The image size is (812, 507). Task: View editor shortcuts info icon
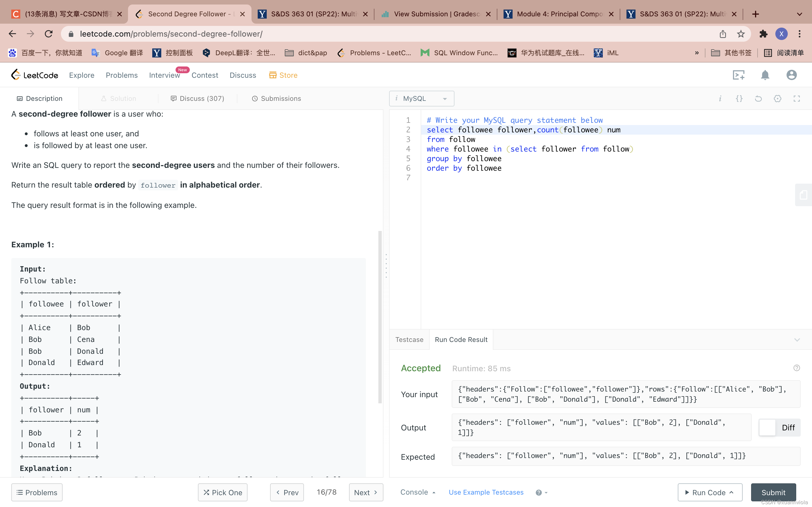coord(720,98)
